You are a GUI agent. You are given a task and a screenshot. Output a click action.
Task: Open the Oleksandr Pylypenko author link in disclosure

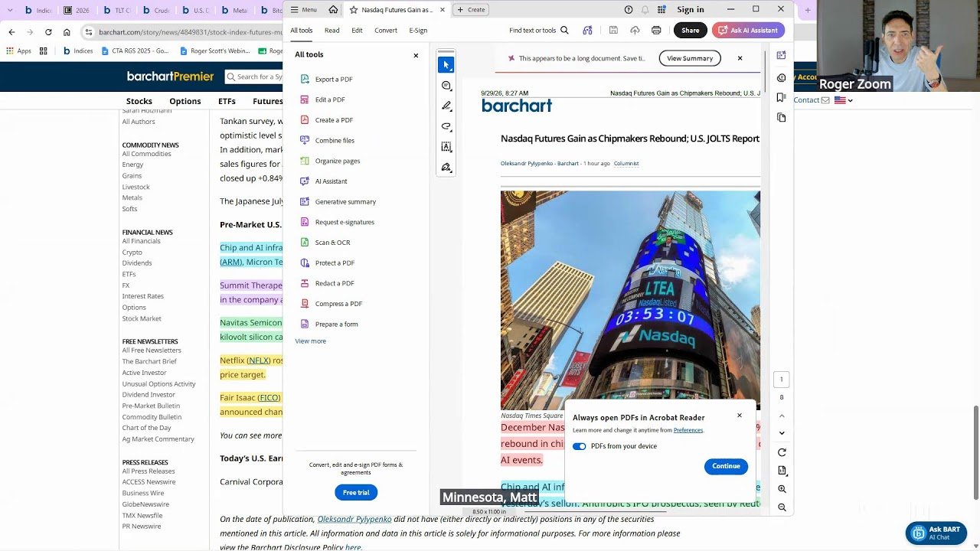coord(354,519)
